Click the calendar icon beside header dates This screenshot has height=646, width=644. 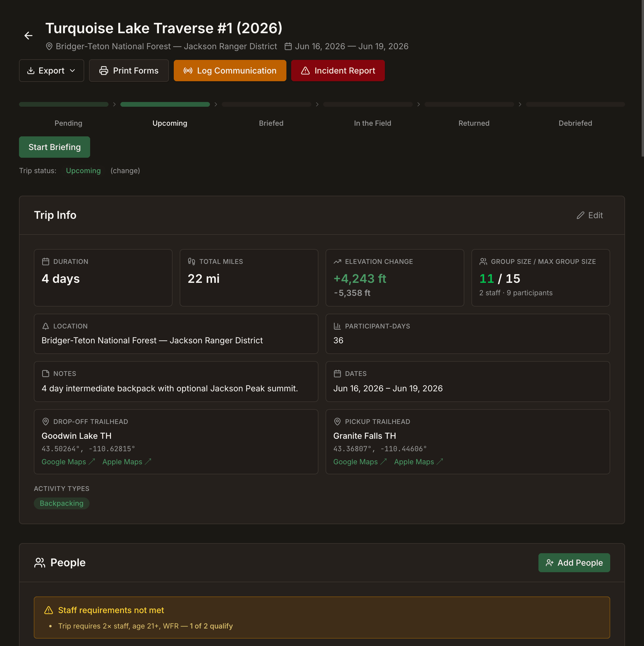click(x=288, y=47)
